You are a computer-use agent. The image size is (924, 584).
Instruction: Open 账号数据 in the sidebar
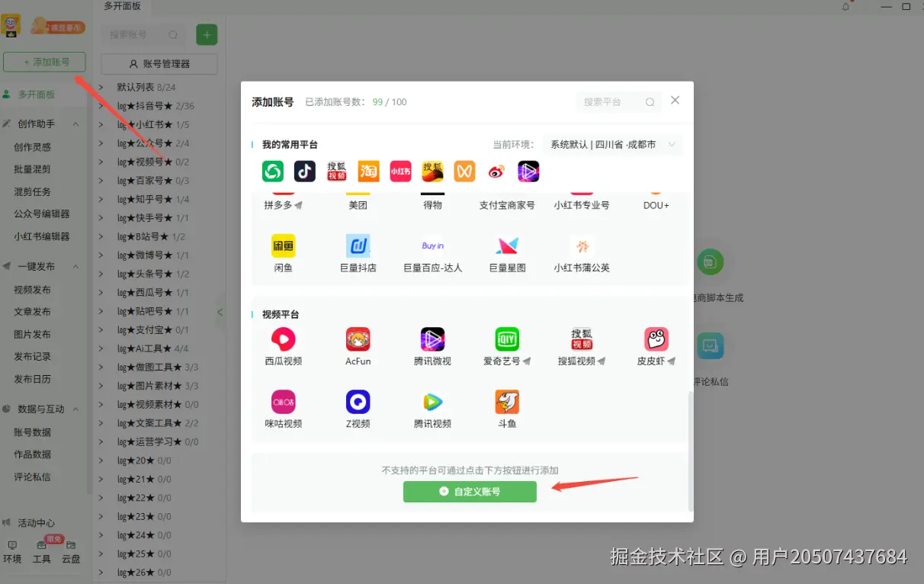pyautogui.click(x=32, y=432)
